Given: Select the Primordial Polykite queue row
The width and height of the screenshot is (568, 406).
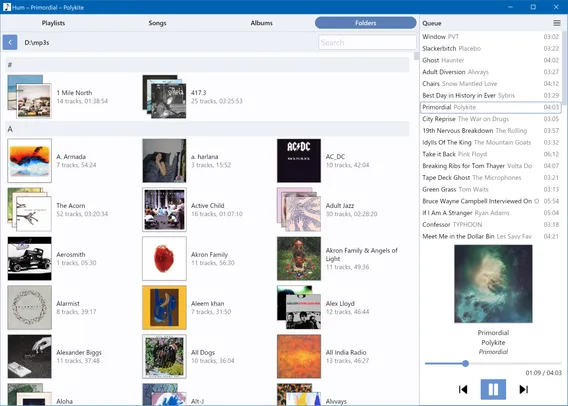Looking at the screenshot, I should click(x=490, y=107).
